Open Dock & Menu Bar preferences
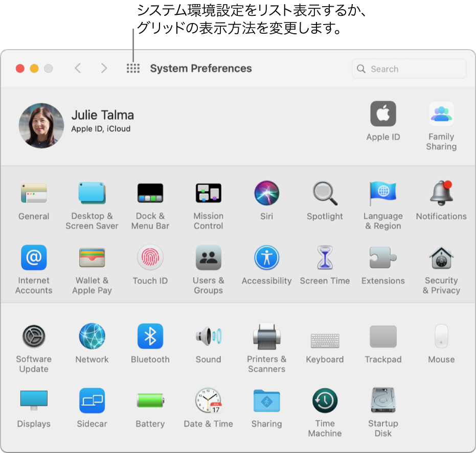476x453 pixels. [150, 193]
